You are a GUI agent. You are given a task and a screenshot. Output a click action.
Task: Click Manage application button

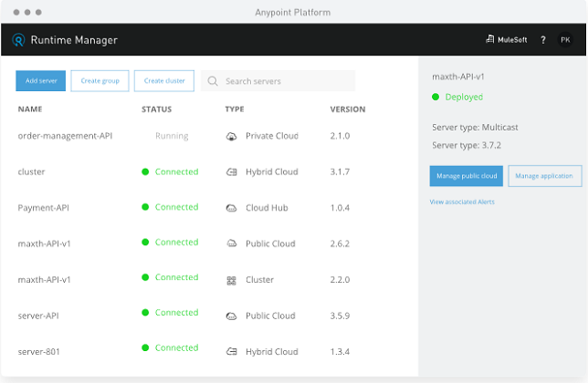pos(545,176)
